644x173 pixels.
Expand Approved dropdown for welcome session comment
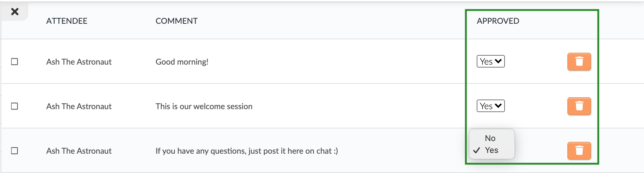(x=490, y=106)
